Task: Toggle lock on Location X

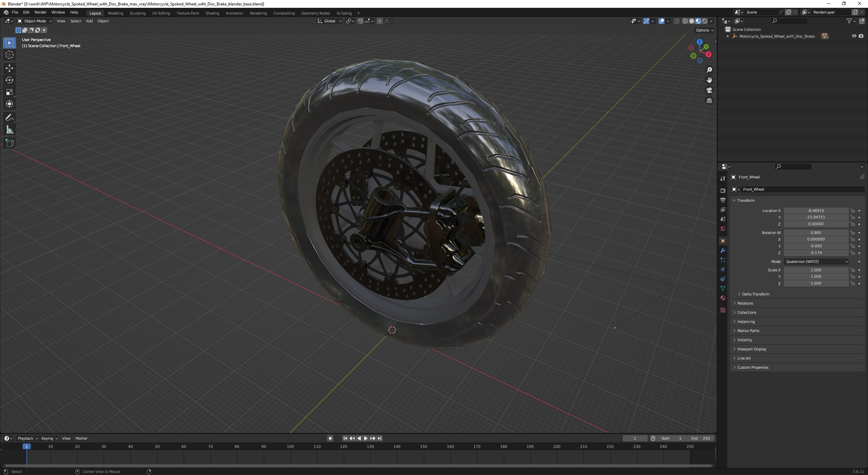Action: (x=852, y=211)
